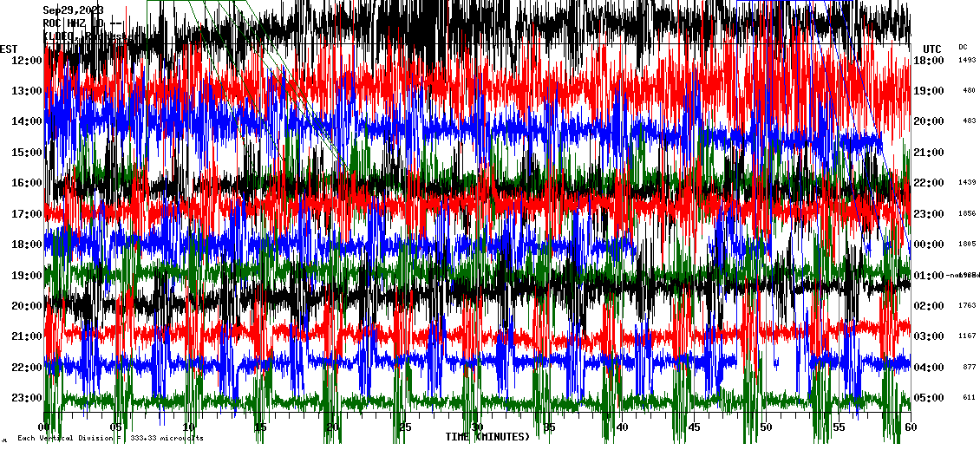The height and width of the screenshot is (450, 980).
Task: Click the 03:00 UTC row label
Action: (x=928, y=336)
